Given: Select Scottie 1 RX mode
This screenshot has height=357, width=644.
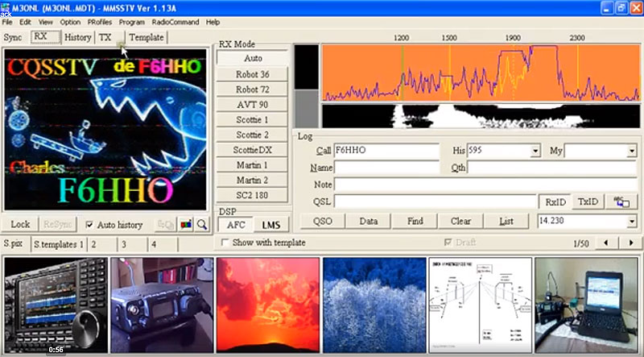Looking at the screenshot, I should 252,119.
